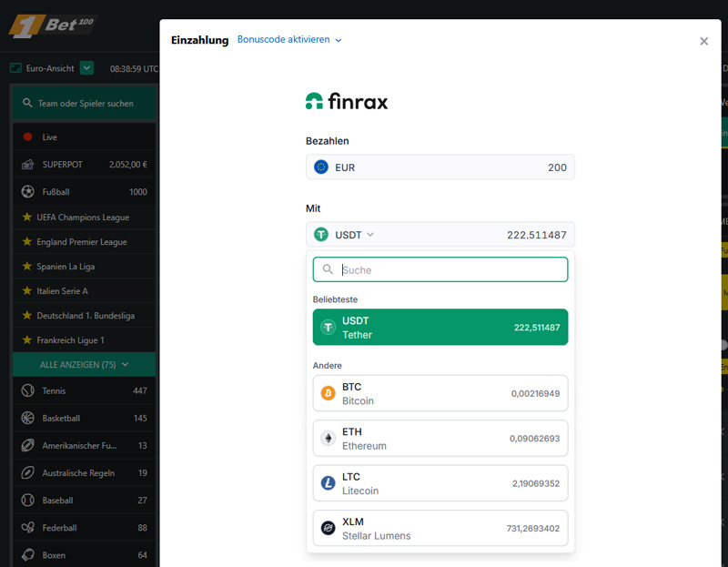Click the 222.511487 USDT amount
Image resolution: width=728 pixels, height=567 pixels.
536,235
